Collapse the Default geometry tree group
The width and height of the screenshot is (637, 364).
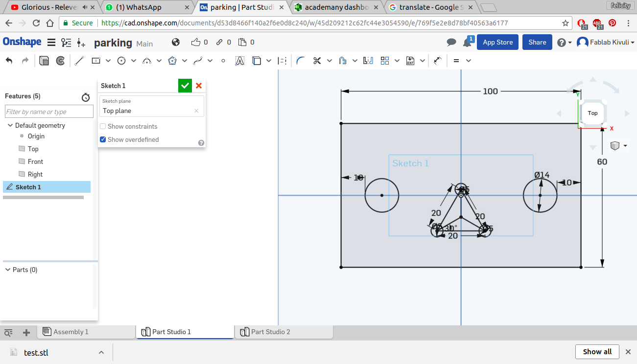coord(10,125)
